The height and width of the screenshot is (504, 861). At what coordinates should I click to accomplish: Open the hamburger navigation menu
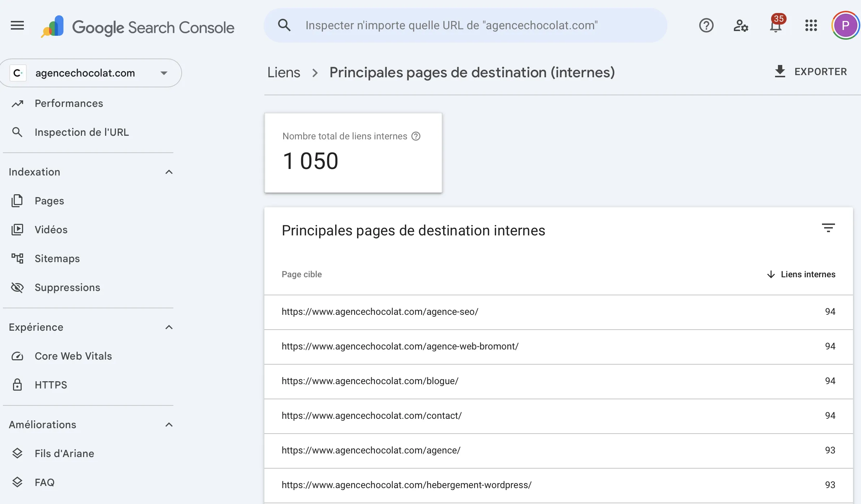pyautogui.click(x=17, y=26)
